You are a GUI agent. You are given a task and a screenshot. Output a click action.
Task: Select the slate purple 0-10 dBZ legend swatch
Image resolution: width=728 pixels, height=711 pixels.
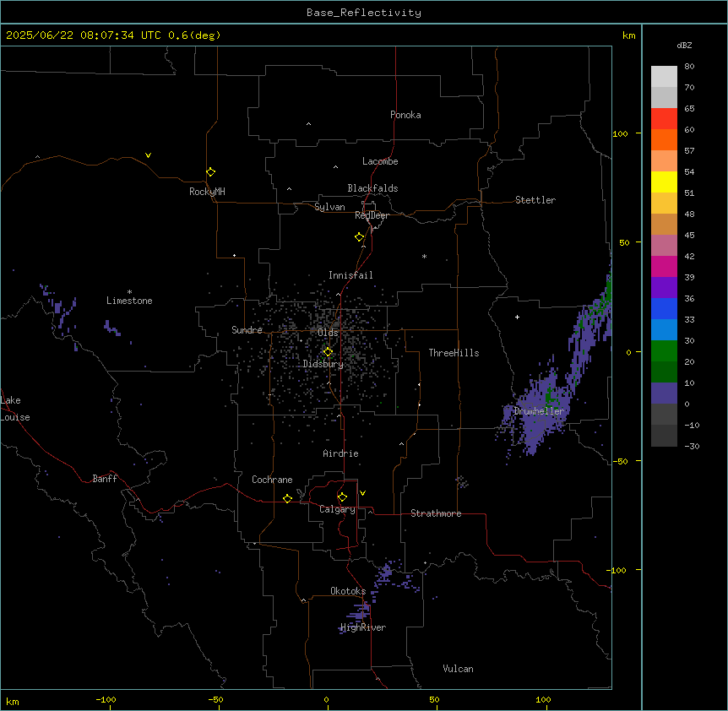click(664, 393)
